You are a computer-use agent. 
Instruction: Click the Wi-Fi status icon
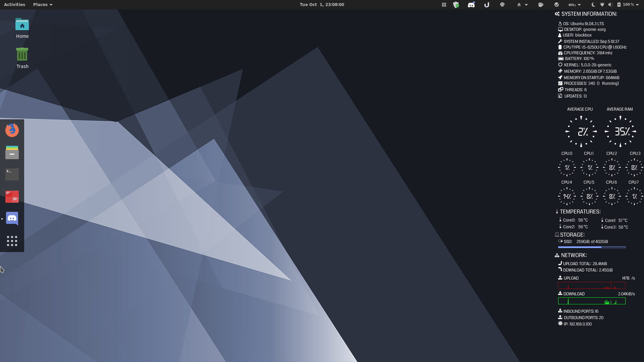tap(602, 5)
